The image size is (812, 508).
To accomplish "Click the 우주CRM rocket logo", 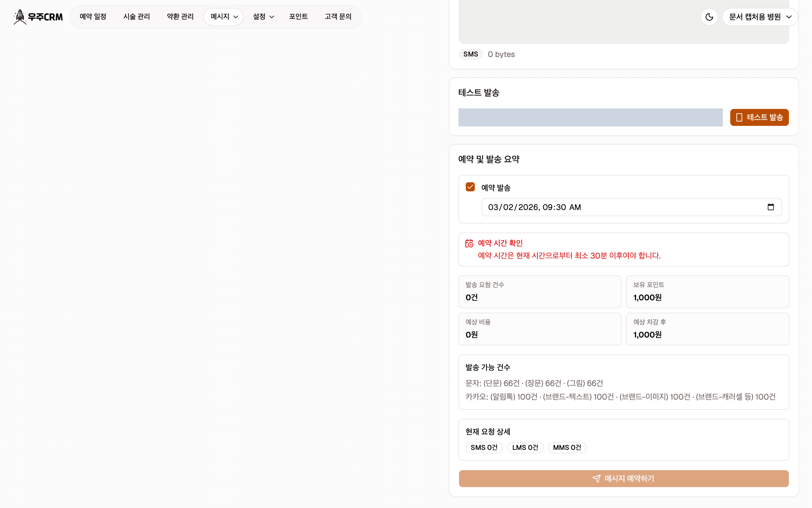I will point(38,17).
